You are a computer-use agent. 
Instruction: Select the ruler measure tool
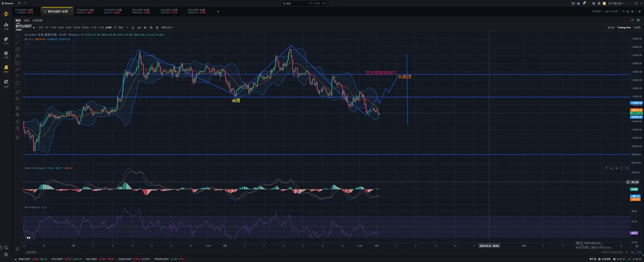coord(17,92)
